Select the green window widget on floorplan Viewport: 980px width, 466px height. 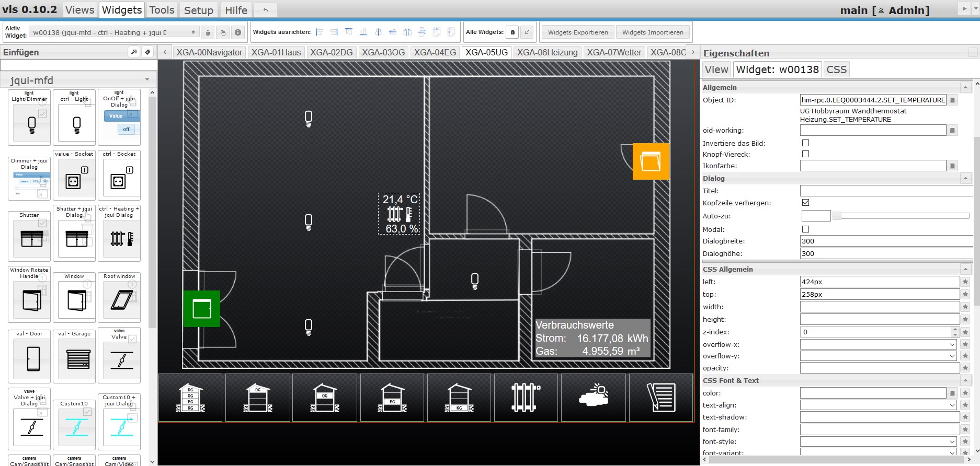(x=201, y=309)
